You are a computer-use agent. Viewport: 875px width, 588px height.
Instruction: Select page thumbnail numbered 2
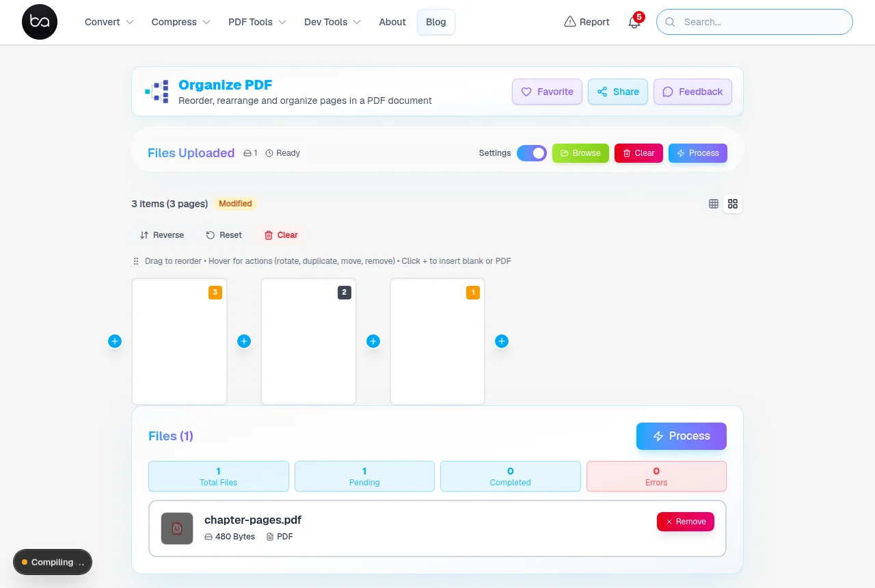[x=308, y=341]
